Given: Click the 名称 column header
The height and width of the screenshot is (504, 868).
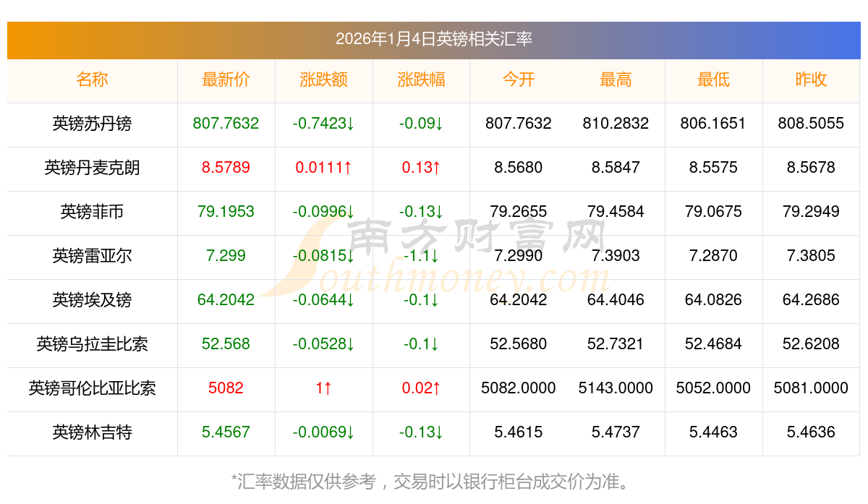Looking at the screenshot, I should pyautogui.click(x=92, y=80).
